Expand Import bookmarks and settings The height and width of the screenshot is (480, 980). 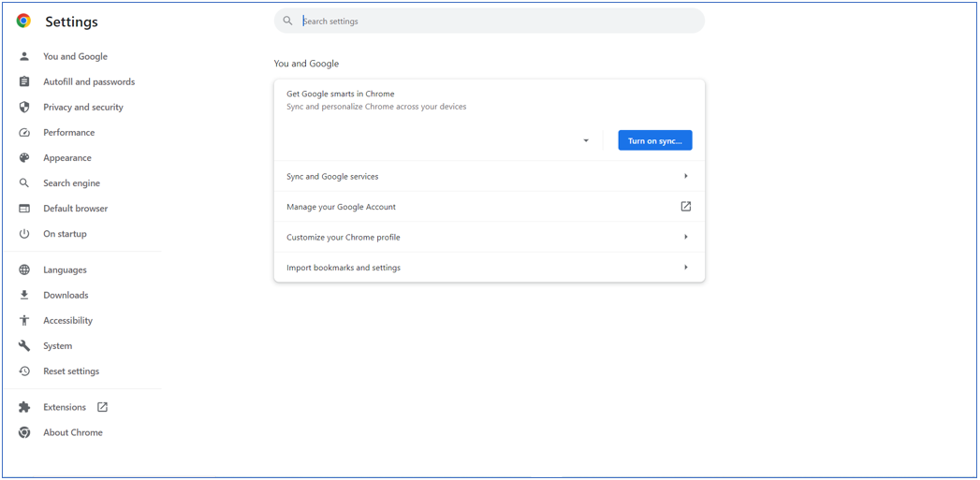(x=489, y=268)
